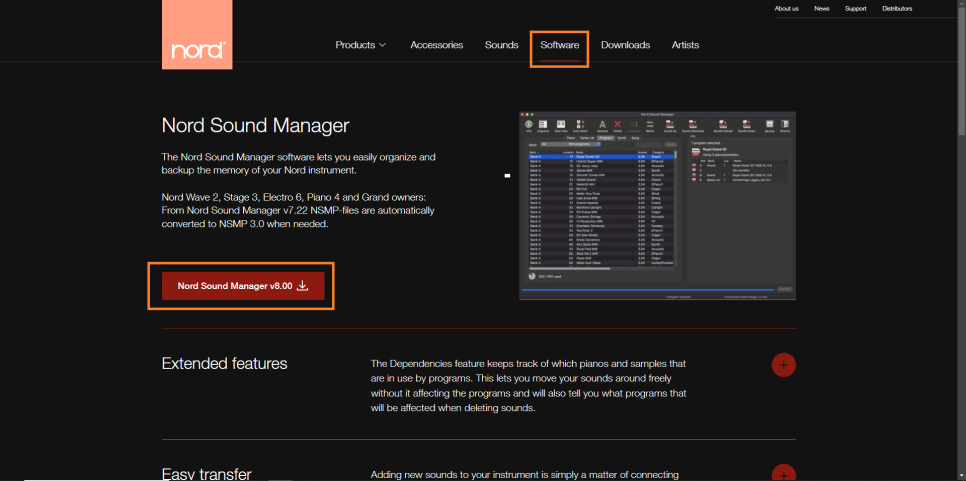Click the 'Extended features' heading
Image resolution: width=966 pixels, height=481 pixels.
tap(224, 363)
